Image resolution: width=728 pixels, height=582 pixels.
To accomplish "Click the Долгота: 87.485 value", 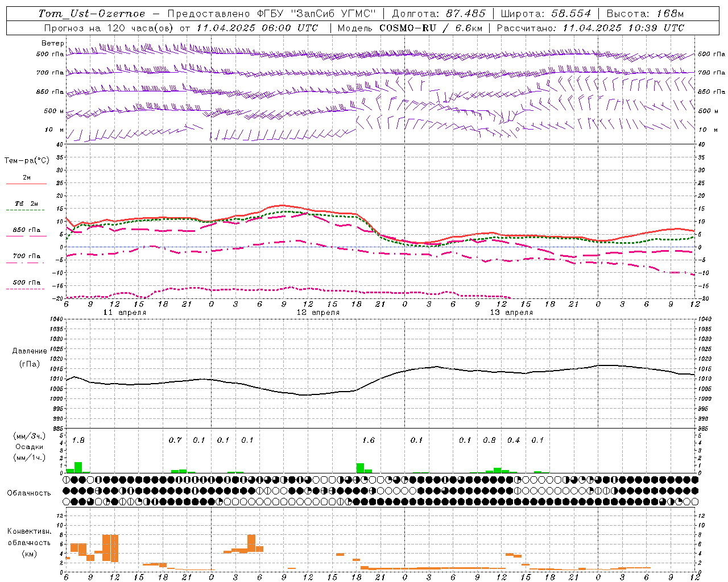I will pyautogui.click(x=439, y=14).
